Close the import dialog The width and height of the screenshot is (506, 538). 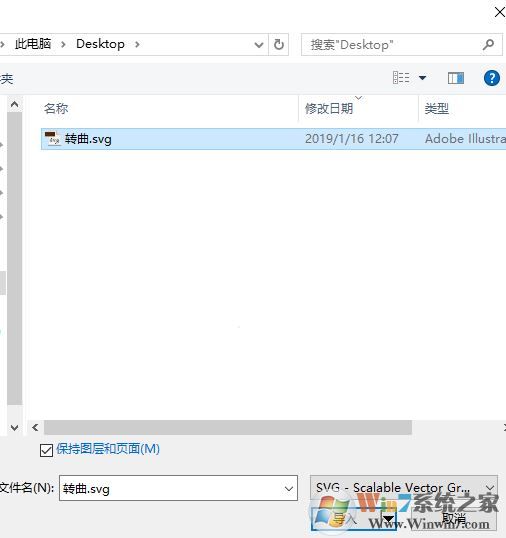pos(500,12)
